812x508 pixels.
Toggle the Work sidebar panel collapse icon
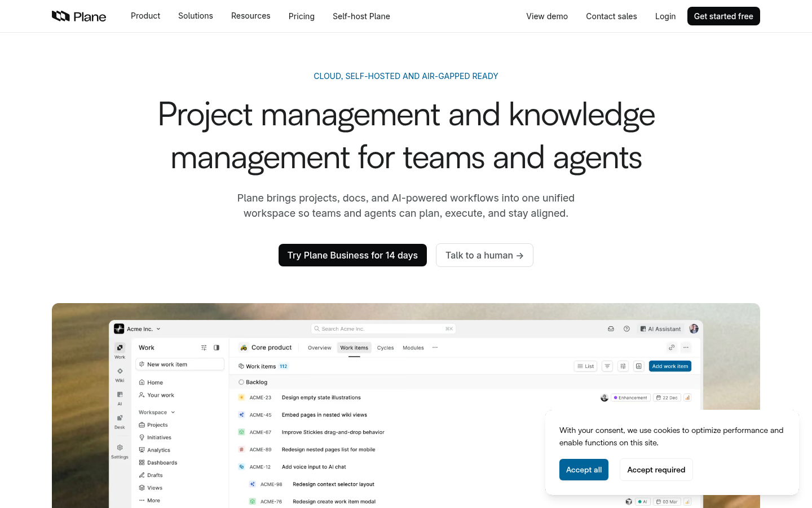(x=217, y=348)
